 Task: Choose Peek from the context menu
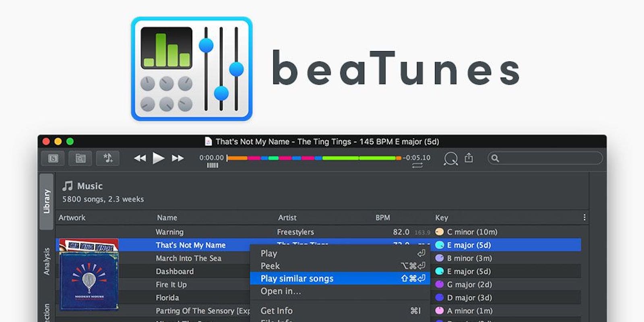[x=340, y=266]
